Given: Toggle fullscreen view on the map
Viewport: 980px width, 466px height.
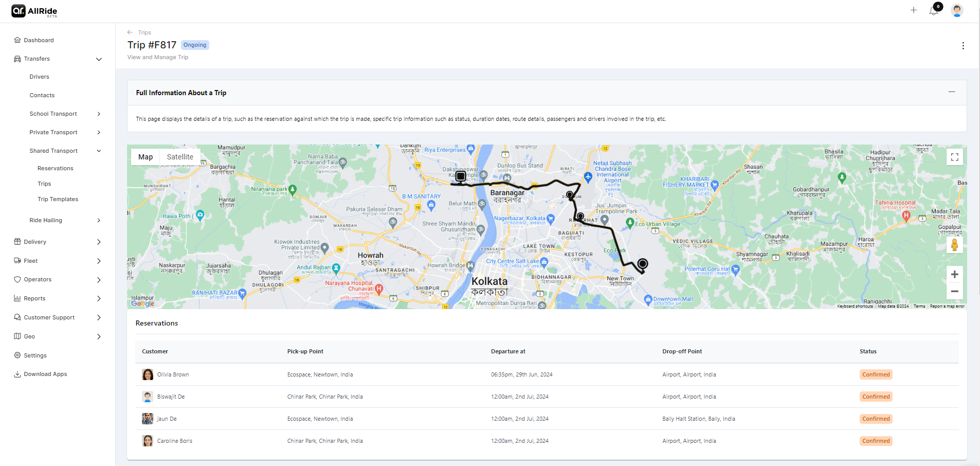Looking at the screenshot, I should tap(954, 157).
